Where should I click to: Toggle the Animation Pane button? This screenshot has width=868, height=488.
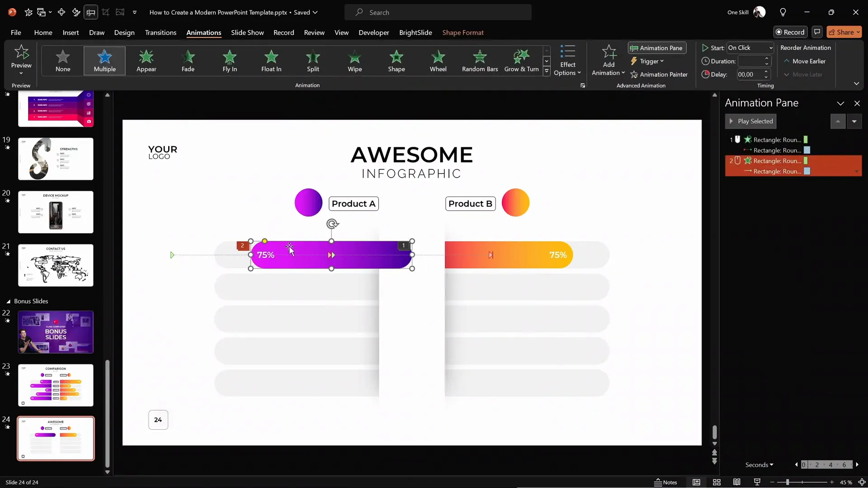tap(657, 48)
